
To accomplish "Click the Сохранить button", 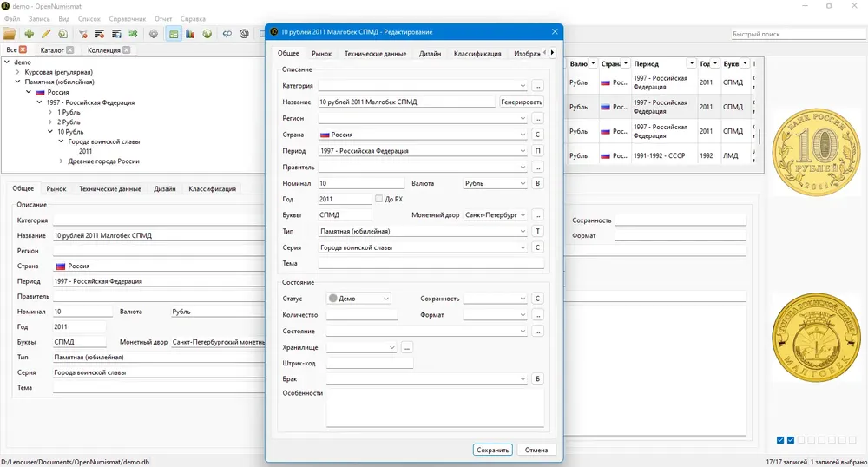I will 493,450.
